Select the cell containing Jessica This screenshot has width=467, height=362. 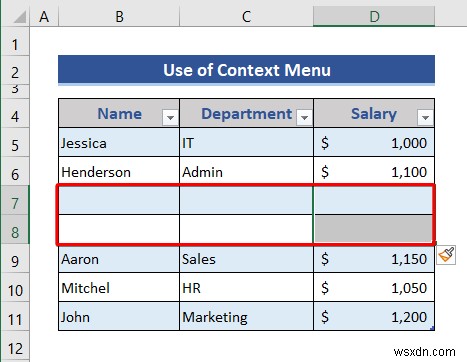pyautogui.click(x=119, y=142)
